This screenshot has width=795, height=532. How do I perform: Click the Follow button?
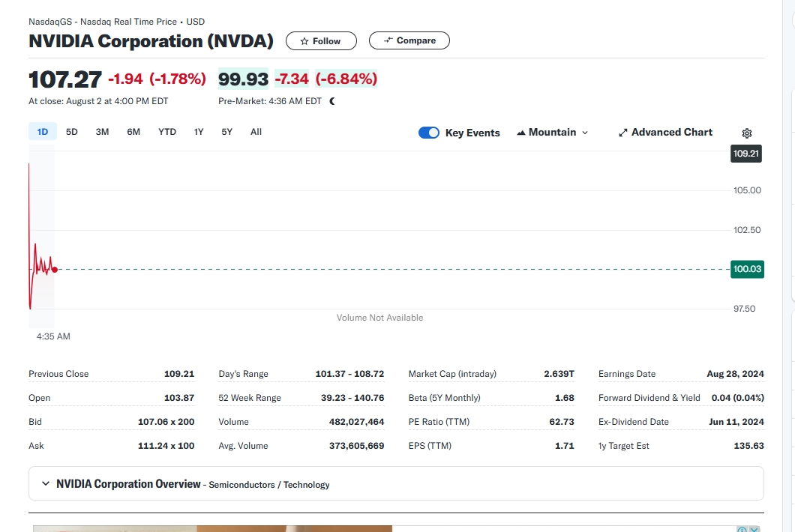(321, 41)
